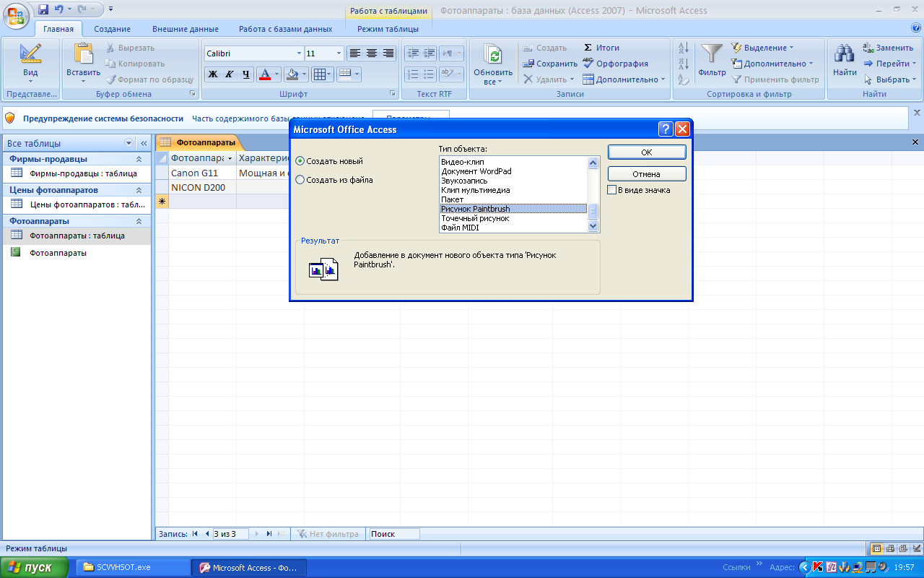924x578 pixels.
Task: Confirm dialog with OK button
Action: pos(647,152)
